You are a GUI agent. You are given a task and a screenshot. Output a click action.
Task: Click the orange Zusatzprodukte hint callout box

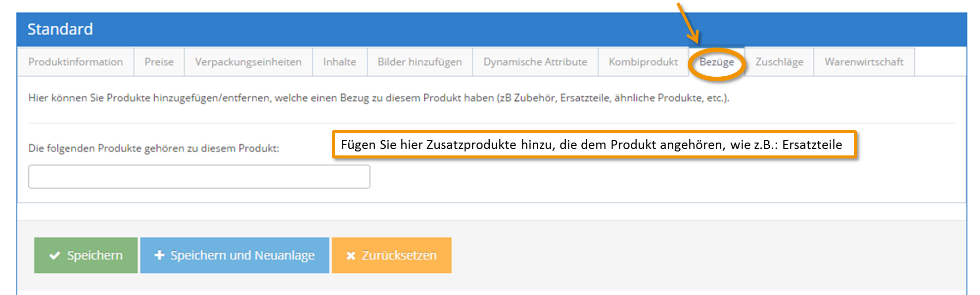tap(594, 145)
